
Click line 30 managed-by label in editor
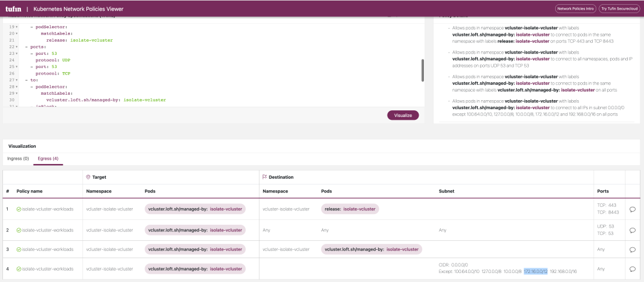pos(106,100)
